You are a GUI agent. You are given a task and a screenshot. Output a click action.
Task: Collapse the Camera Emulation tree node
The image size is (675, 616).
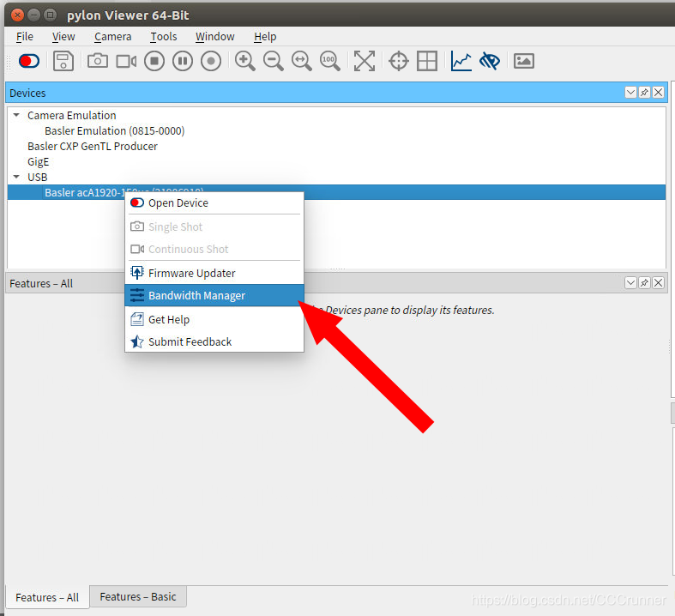pos(16,115)
